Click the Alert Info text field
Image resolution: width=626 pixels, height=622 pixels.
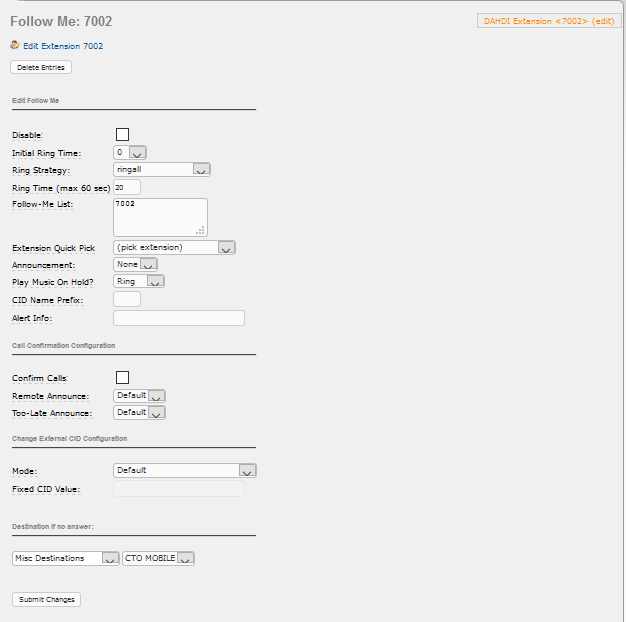[179, 318]
